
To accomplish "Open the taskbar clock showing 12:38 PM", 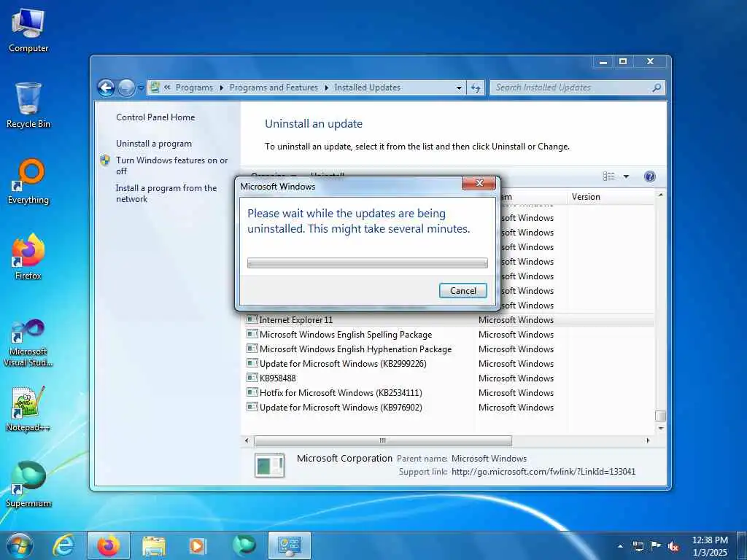I will [710, 546].
